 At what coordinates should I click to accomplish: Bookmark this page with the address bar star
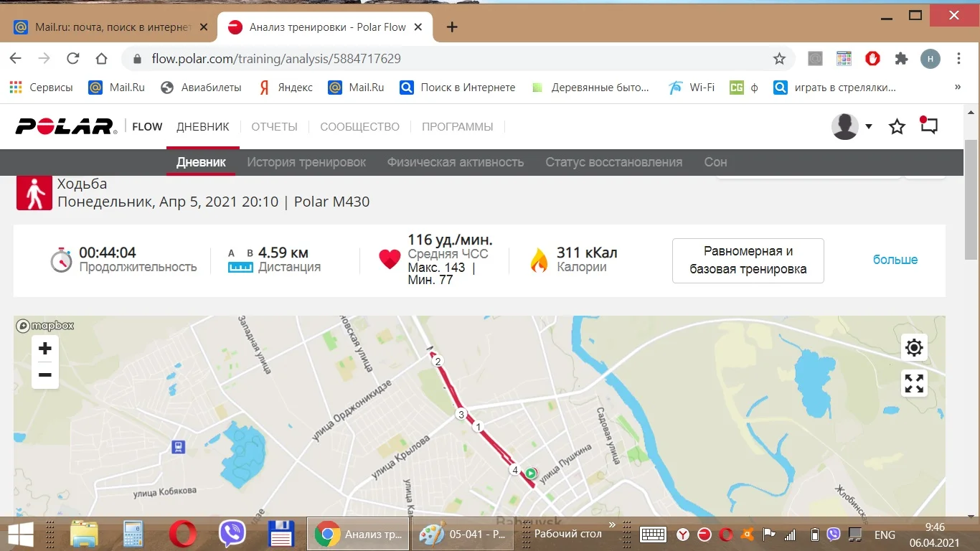click(x=779, y=59)
